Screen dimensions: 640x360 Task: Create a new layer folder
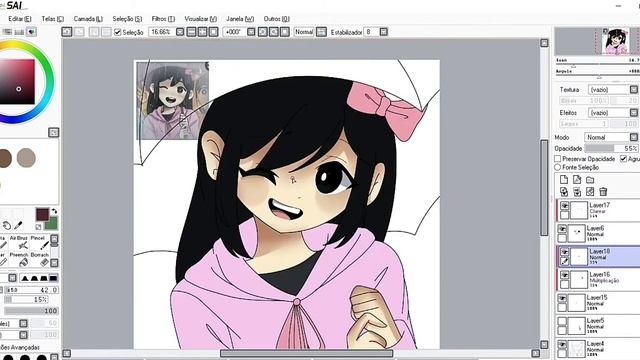590,180
